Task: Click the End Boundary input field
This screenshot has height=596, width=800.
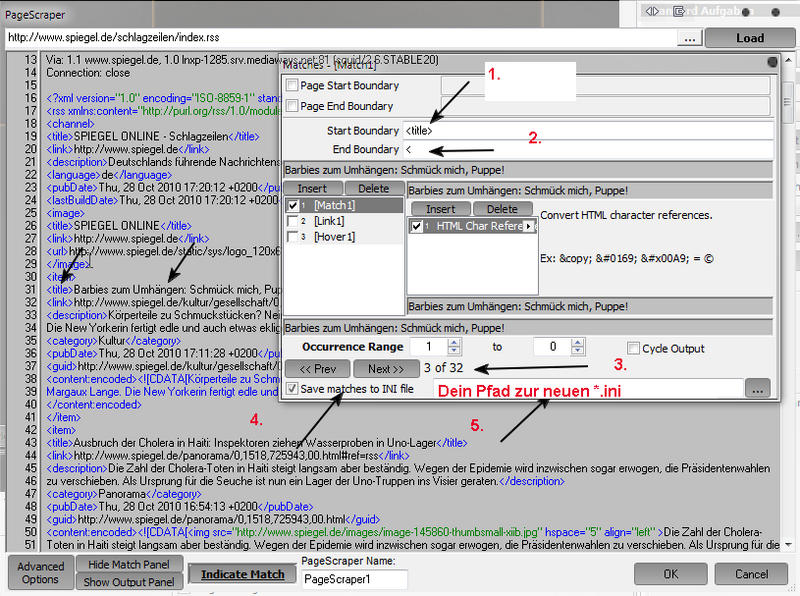Action: point(587,150)
